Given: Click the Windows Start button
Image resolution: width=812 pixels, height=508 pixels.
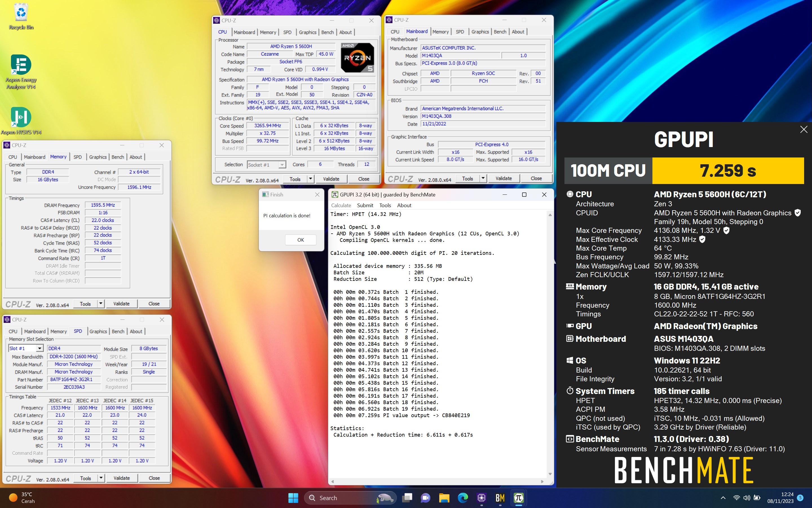Looking at the screenshot, I should click(x=293, y=498).
